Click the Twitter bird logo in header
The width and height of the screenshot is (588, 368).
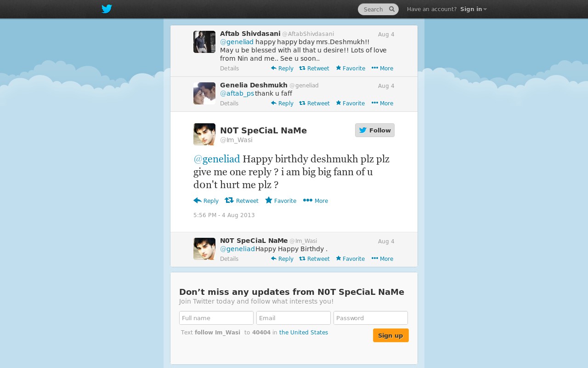(x=107, y=9)
